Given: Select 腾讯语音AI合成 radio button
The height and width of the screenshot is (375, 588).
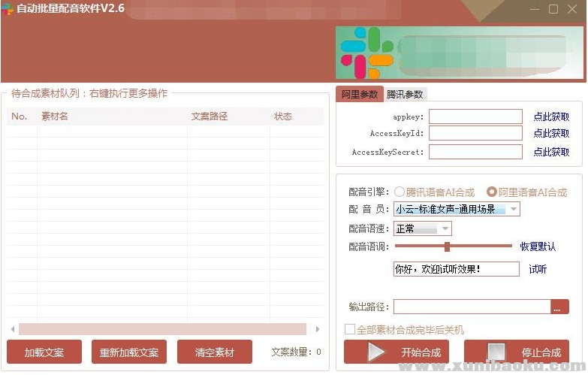Looking at the screenshot, I should point(400,192).
